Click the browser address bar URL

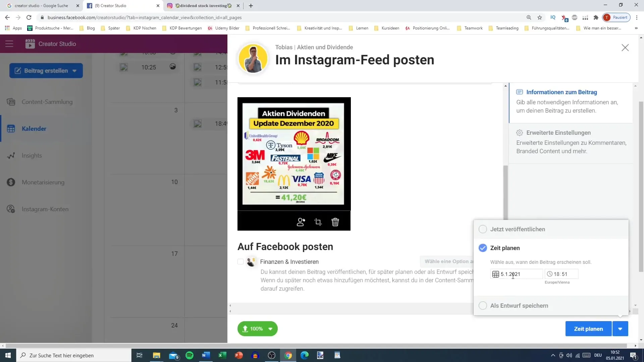(x=145, y=17)
